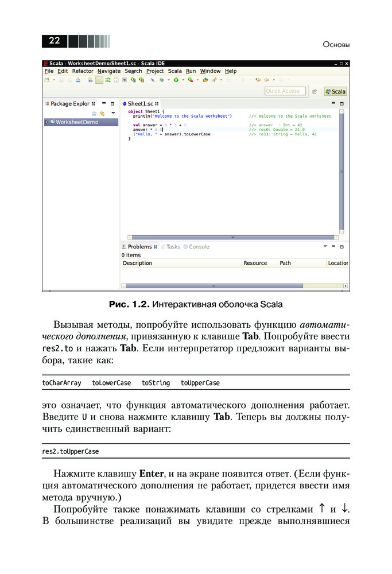Viewport: 392px width, 574px height.
Task: Click the Description column header
Action: tap(181, 263)
